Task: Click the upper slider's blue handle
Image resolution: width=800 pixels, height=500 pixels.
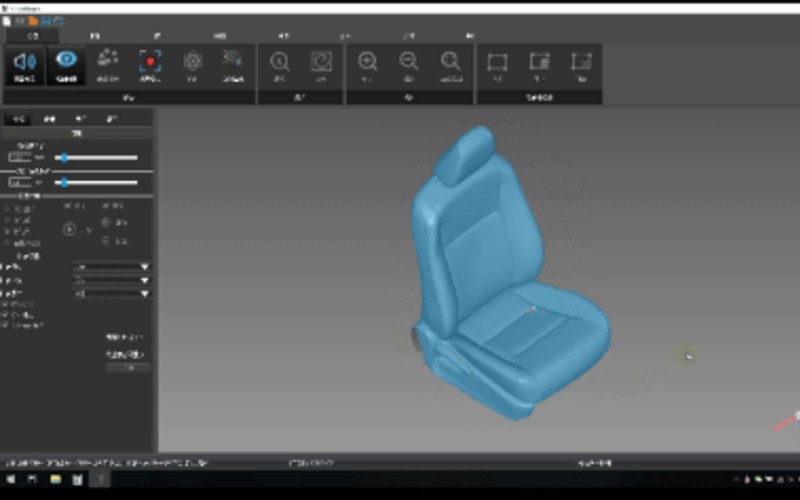Action: [64, 158]
